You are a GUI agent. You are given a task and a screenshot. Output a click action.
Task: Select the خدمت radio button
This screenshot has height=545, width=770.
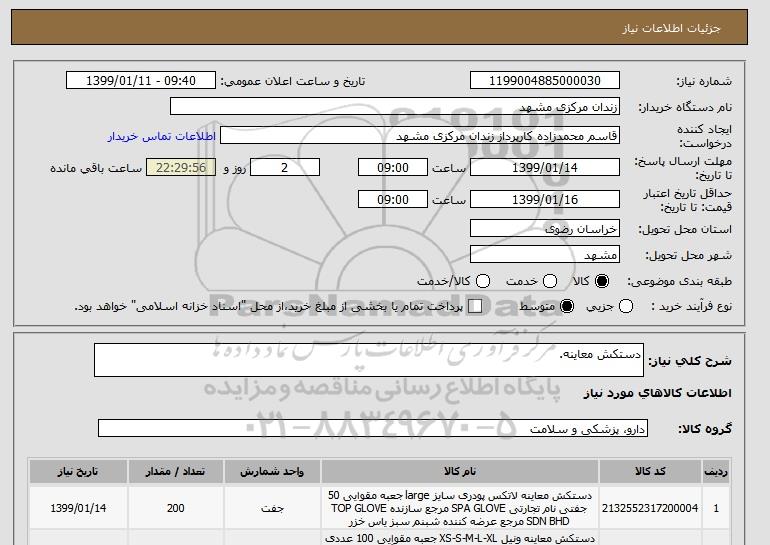(x=550, y=281)
